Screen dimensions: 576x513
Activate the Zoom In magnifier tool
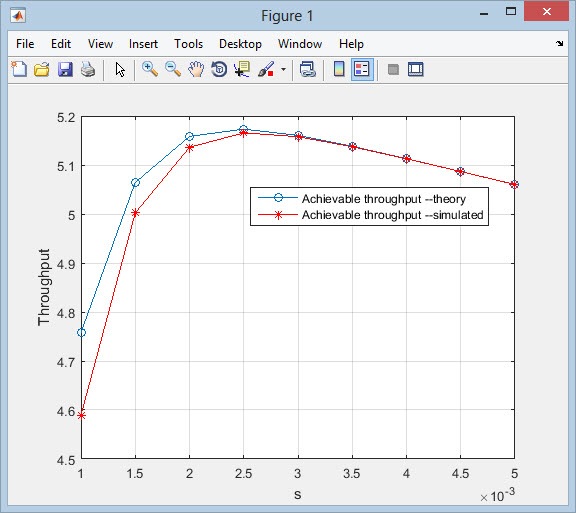(150, 69)
